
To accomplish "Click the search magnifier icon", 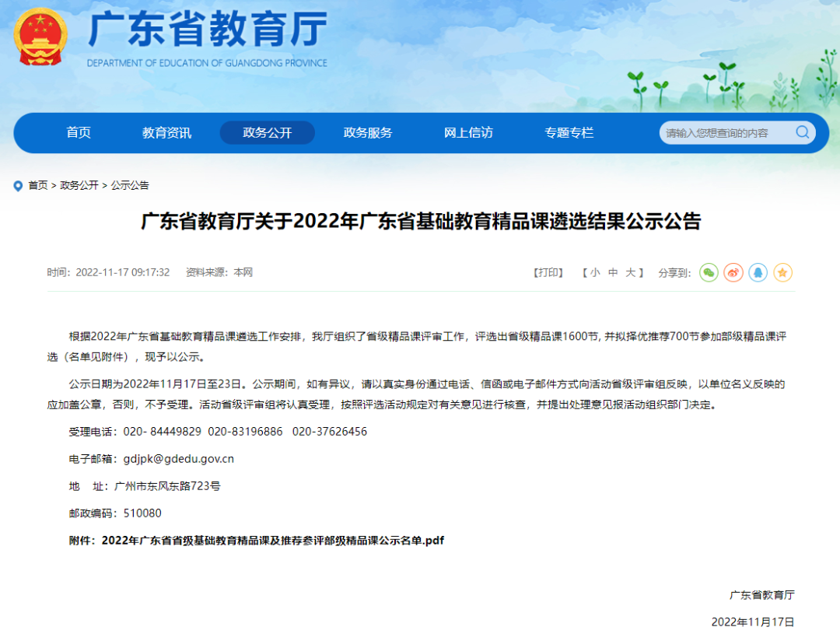I will click(x=803, y=132).
